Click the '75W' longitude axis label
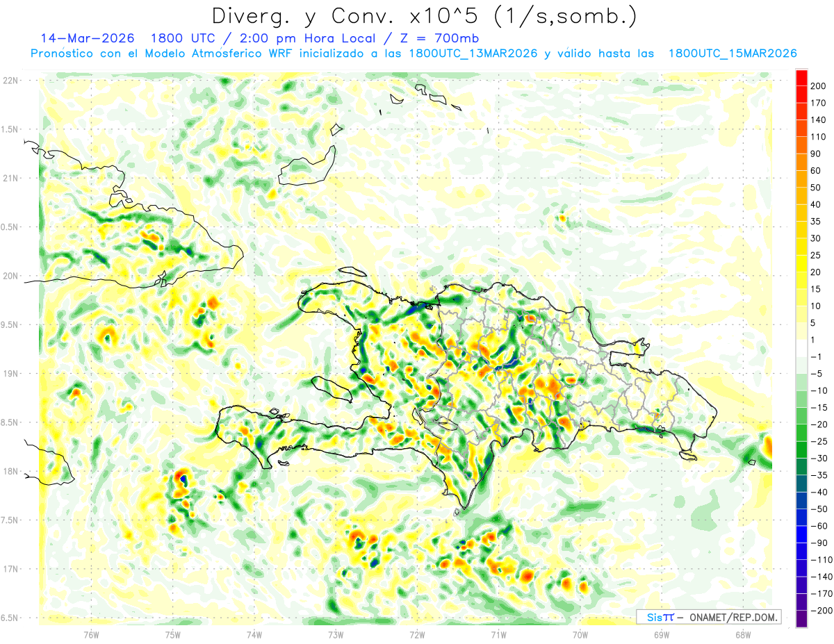The width and height of the screenshot is (834, 644). (x=173, y=634)
